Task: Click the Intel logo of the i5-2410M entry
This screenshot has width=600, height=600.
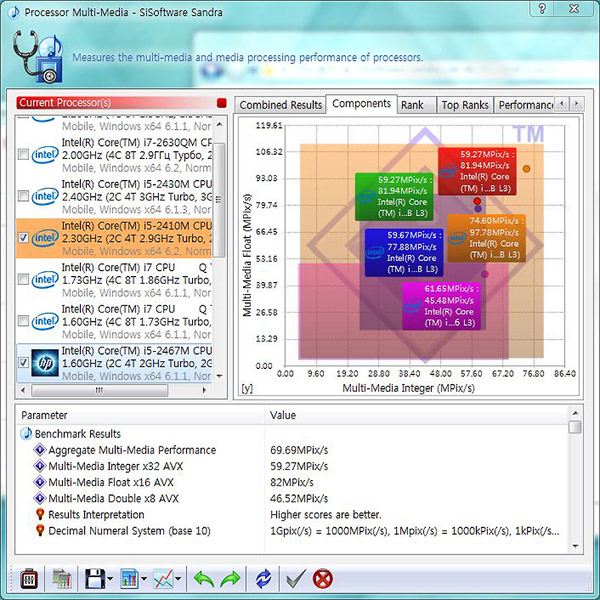Action: 45,238
